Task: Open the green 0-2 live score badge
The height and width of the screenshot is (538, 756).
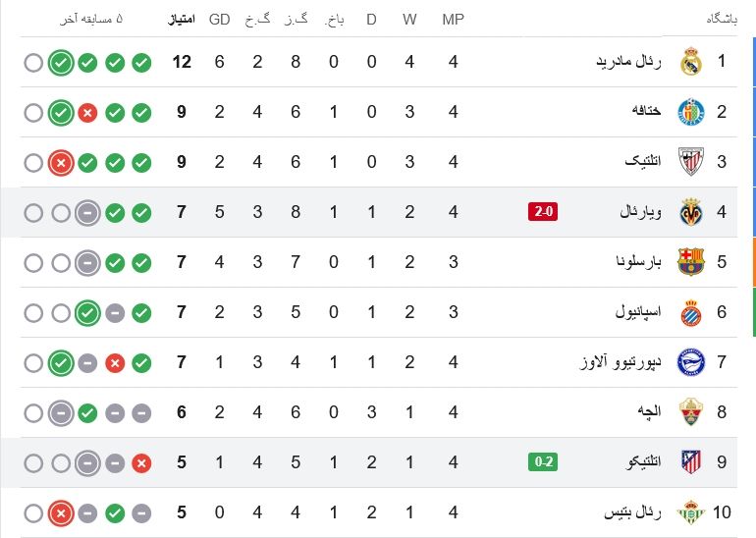Action: point(543,462)
